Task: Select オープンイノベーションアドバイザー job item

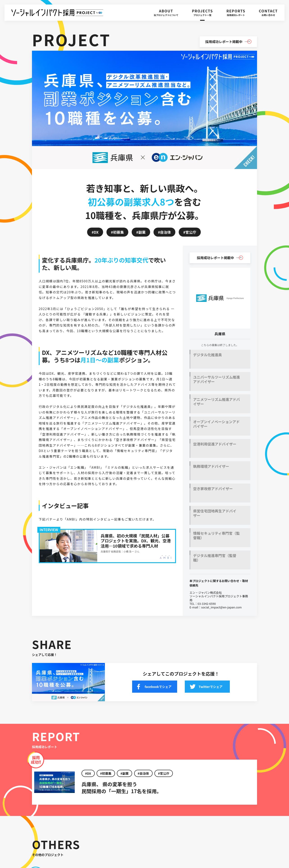Action: pos(220,426)
